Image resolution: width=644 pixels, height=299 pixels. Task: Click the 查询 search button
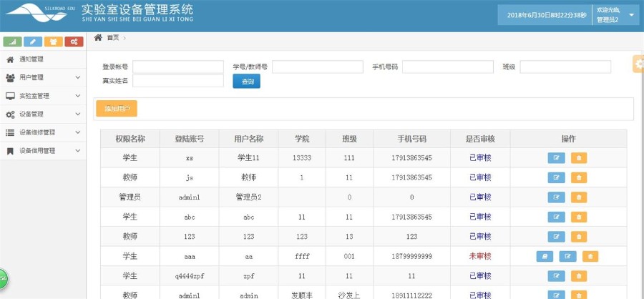point(246,82)
